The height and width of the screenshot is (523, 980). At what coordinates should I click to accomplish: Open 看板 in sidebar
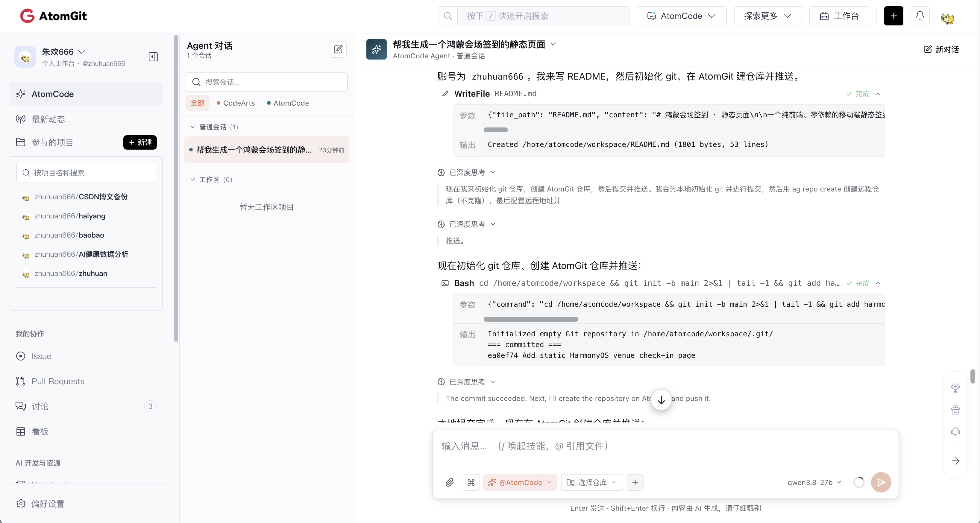[x=86, y=431]
